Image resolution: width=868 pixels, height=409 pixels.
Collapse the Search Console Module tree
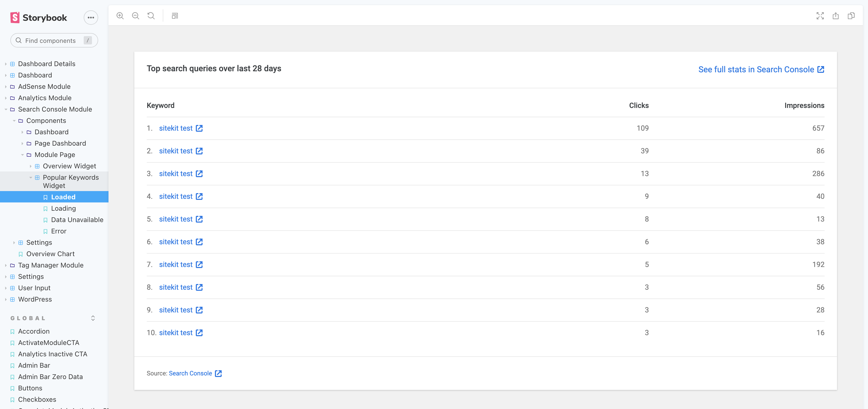[x=5, y=109]
